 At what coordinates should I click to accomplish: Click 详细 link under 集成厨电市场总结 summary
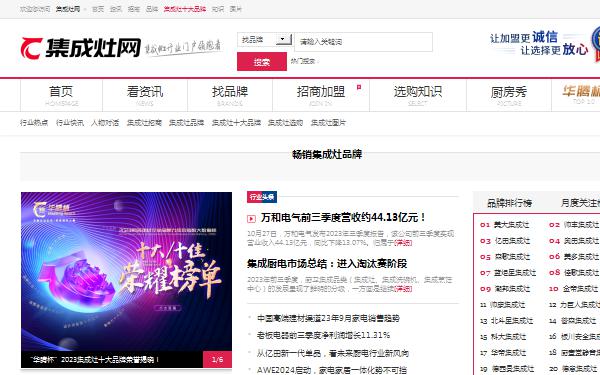[403, 289]
